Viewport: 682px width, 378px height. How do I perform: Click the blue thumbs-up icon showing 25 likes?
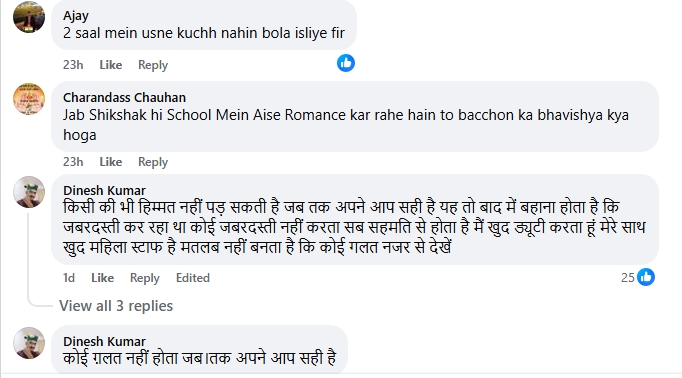click(x=646, y=277)
